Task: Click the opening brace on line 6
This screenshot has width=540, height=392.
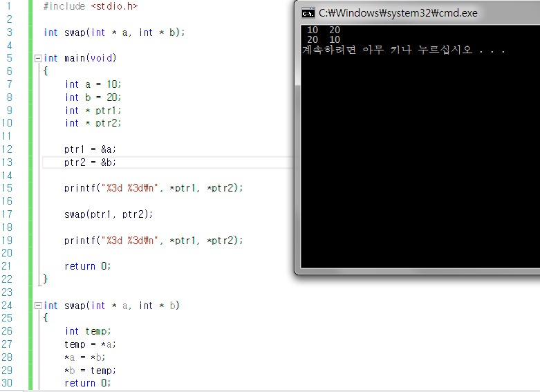Action: 46,71
